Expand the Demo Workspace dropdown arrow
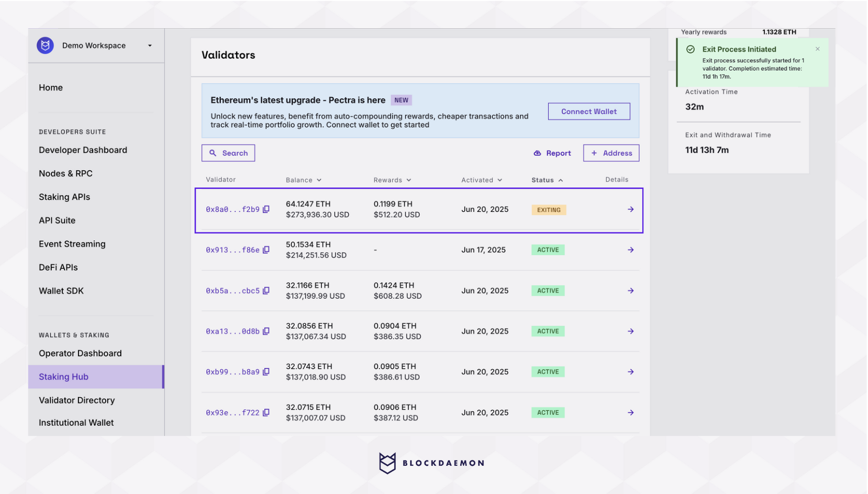The height and width of the screenshot is (494, 868). pyautogui.click(x=150, y=46)
